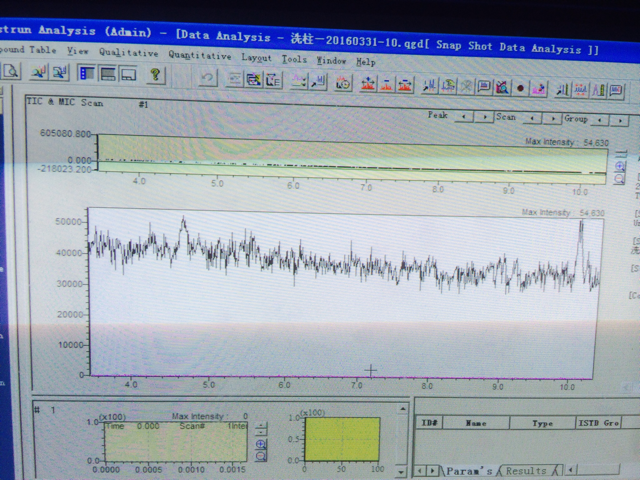Image resolution: width=640 pixels, height=480 pixels.
Task: Click the first chromatogram search toolbar icon
Action: pyautogui.click(x=39, y=72)
